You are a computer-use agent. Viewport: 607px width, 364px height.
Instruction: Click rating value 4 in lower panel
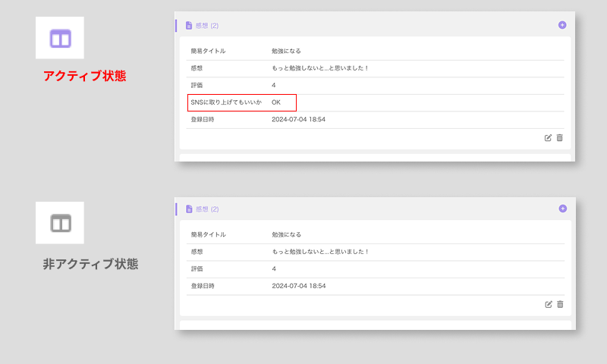point(274,268)
